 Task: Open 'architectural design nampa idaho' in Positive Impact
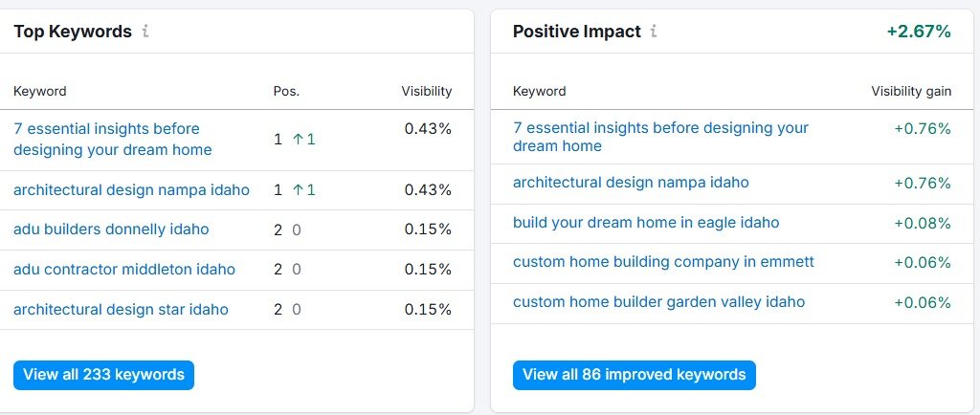coord(631,183)
